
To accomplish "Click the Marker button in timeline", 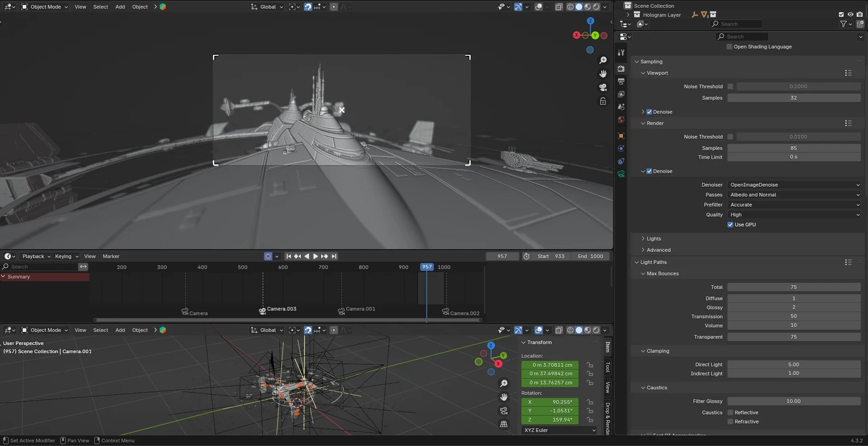I will tap(111, 256).
